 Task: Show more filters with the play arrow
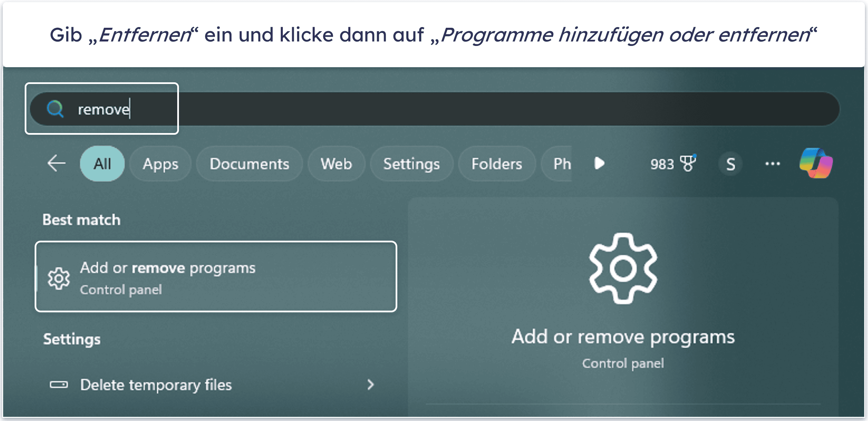(599, 163)
